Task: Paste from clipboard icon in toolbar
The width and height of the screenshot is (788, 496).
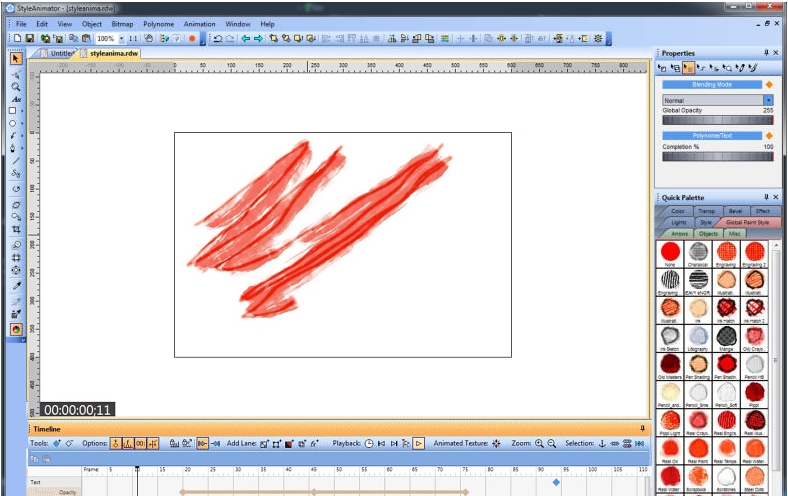Action: [86, 38]
